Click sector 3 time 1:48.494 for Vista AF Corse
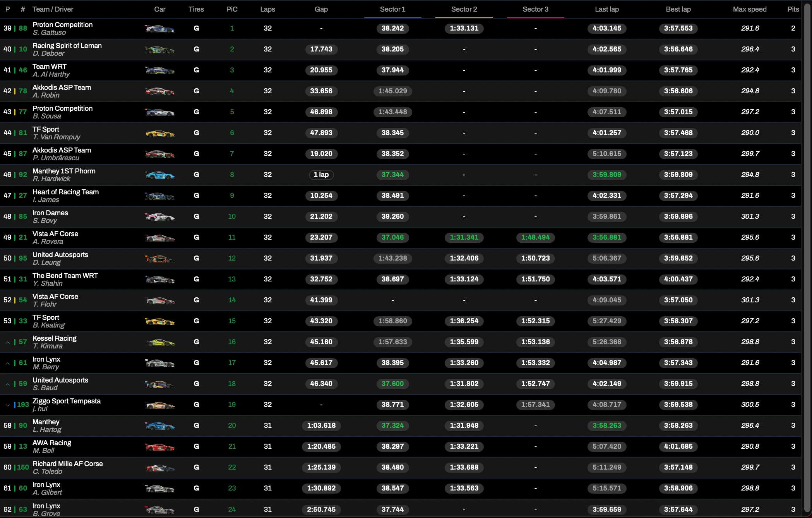The height and width of the screenshot is (518, 812). [535, 237]
